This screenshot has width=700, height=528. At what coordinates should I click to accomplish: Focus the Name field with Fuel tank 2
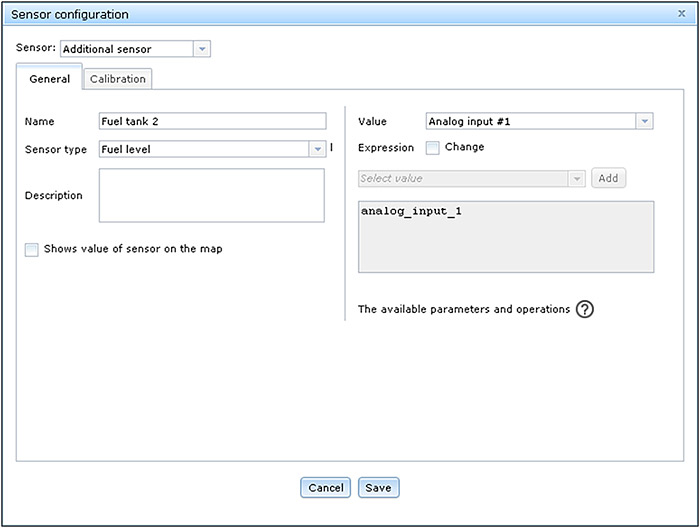tap(212, 121)
